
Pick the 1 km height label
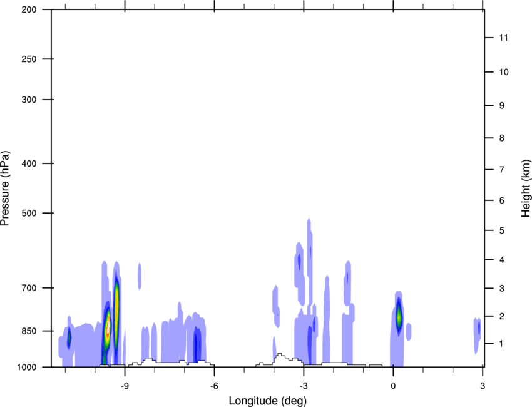coord(502,344)
